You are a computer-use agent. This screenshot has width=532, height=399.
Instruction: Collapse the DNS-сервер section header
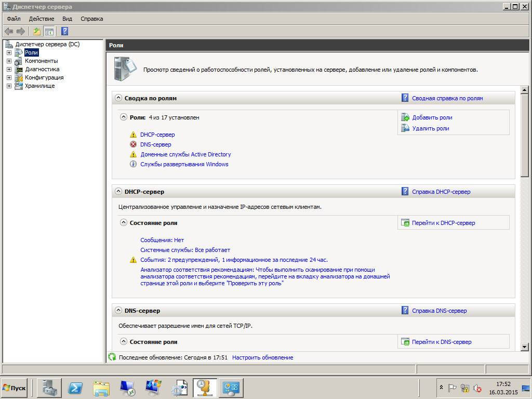tap(118, 310)
